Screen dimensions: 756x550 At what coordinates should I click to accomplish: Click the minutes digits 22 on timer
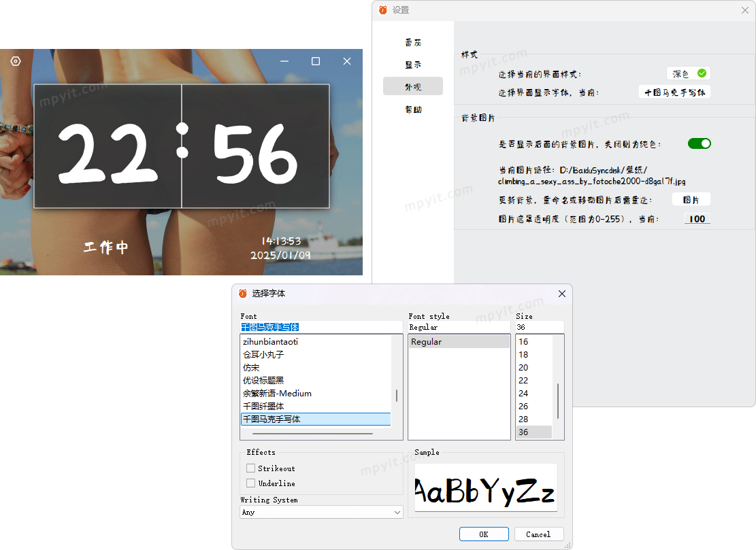click(x=108, y=153)
